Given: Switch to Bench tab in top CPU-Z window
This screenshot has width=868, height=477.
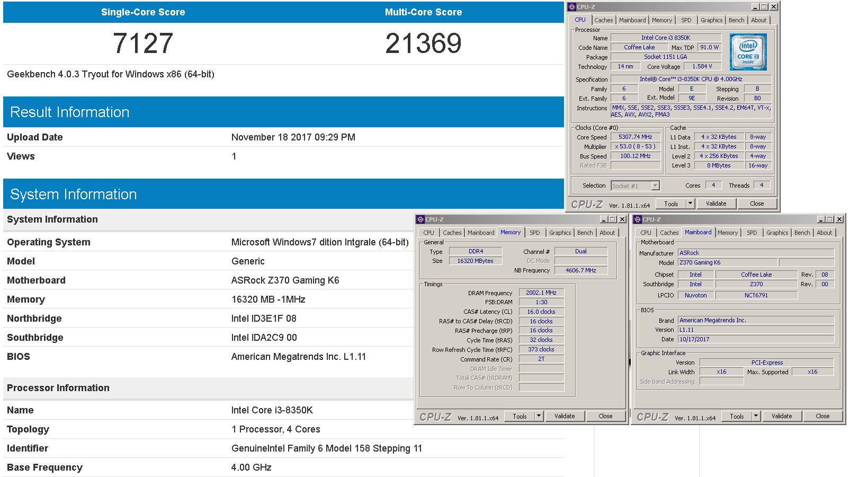Looking at the screenshot, I should click(736, 20).
